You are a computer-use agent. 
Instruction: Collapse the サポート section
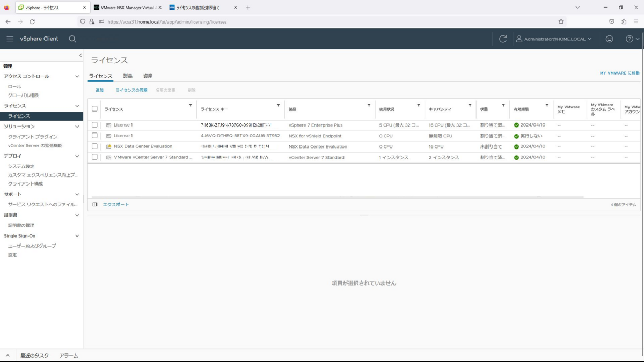click(x=77, y=194)
